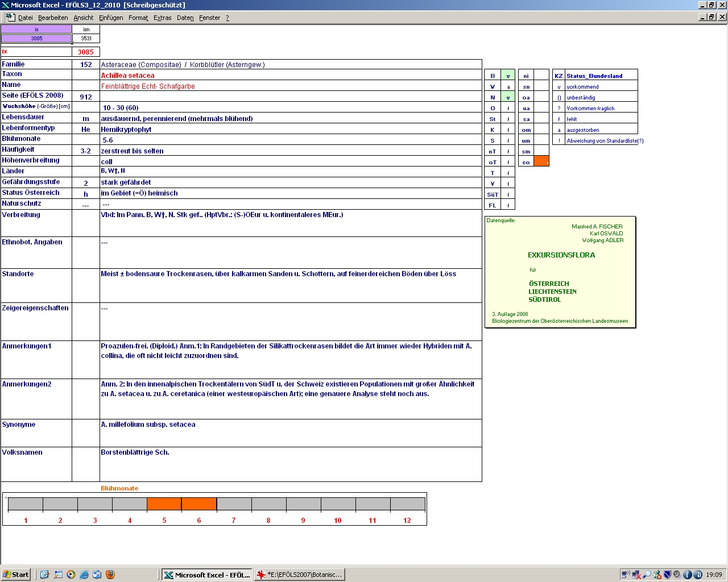
Task: Click the Standorte description text
Action: click(278, 274)
